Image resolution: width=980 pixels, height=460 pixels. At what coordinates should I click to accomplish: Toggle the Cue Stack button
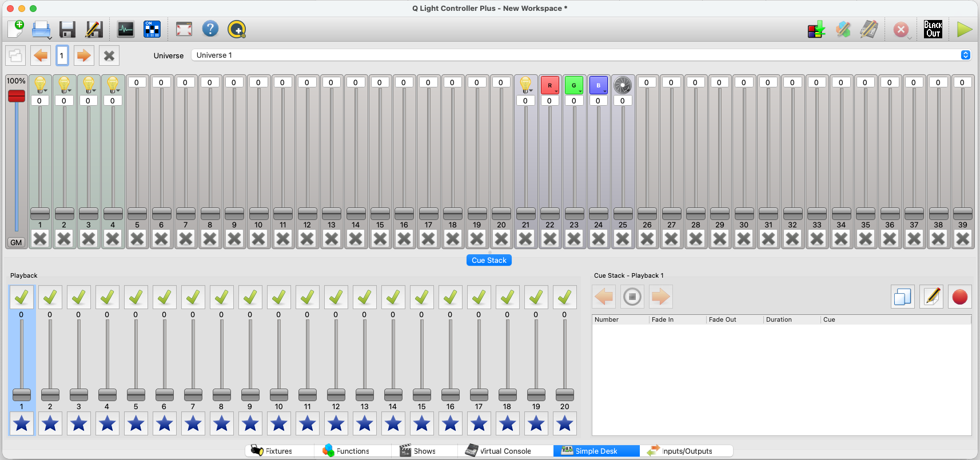click(489, 260)
